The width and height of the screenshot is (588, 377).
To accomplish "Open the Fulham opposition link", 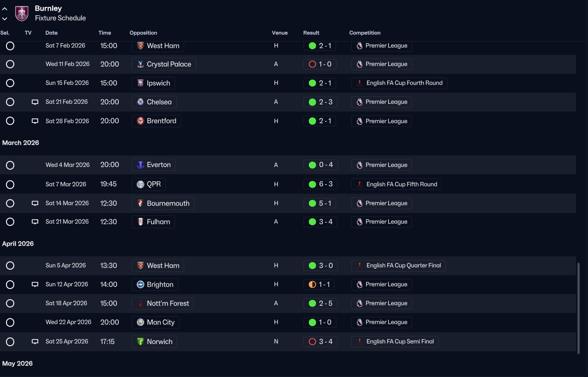I will 153,222.
